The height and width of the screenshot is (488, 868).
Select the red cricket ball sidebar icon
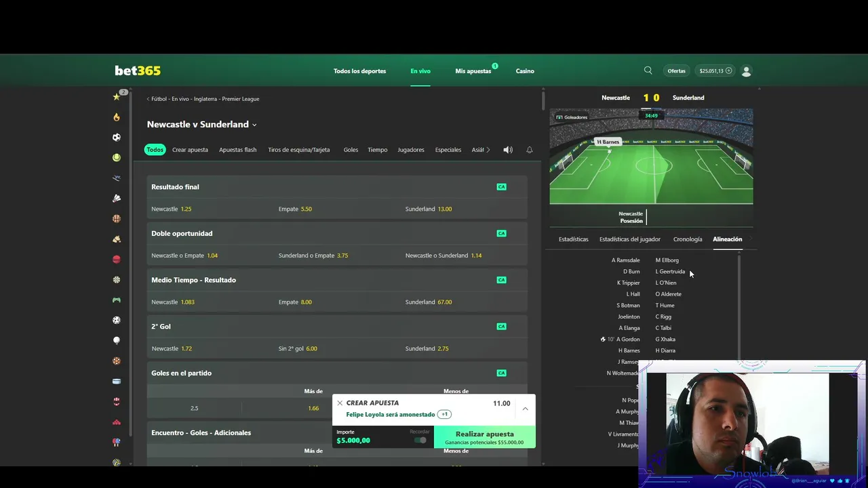click(117, 260)
